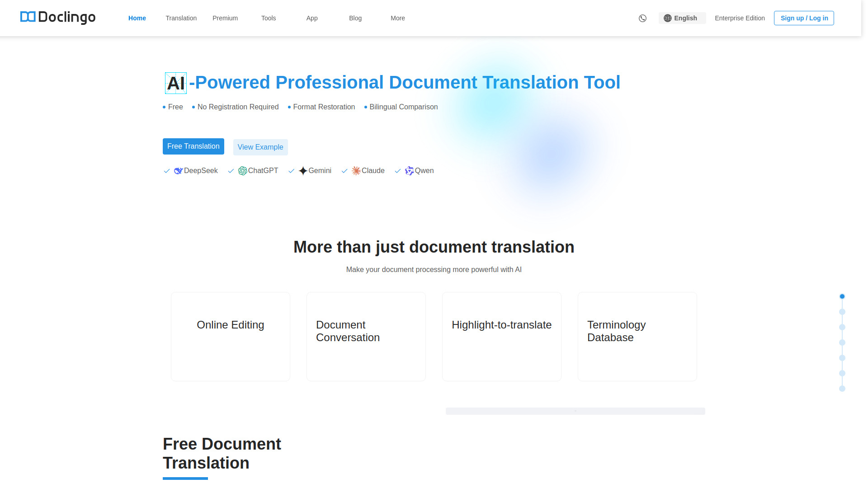
Task: Expand the Tools navigation menu
Action: (x=269, y=18)
